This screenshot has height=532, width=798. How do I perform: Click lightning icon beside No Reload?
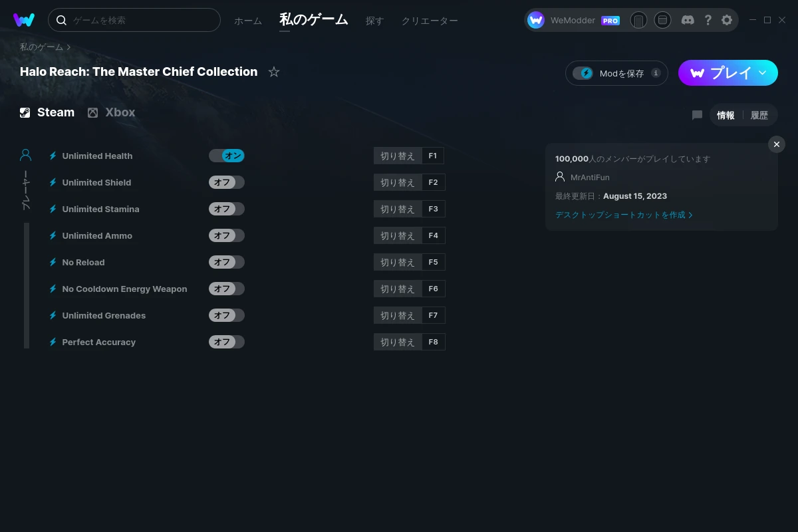click(53, 262)
